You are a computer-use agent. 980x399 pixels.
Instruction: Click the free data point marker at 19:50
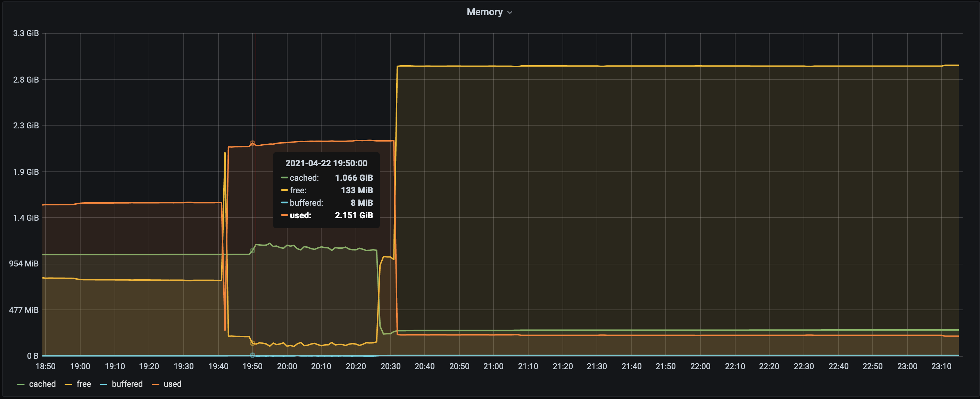click(x=252, y=343)
